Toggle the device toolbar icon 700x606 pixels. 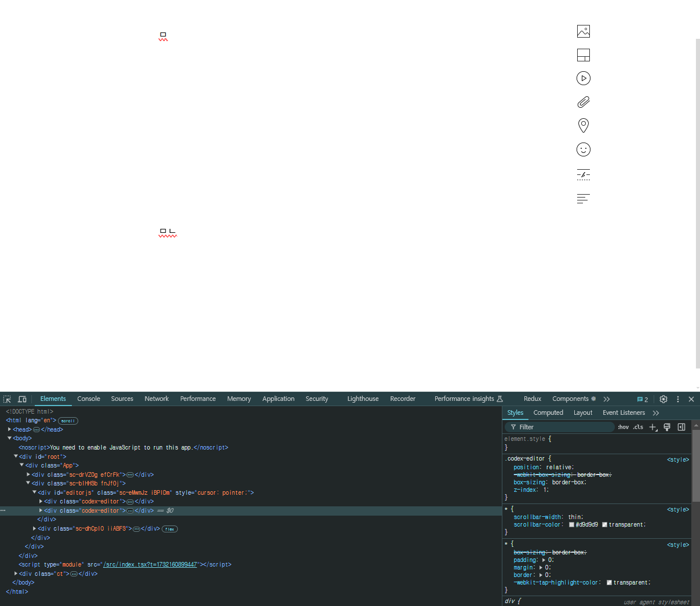22,399
